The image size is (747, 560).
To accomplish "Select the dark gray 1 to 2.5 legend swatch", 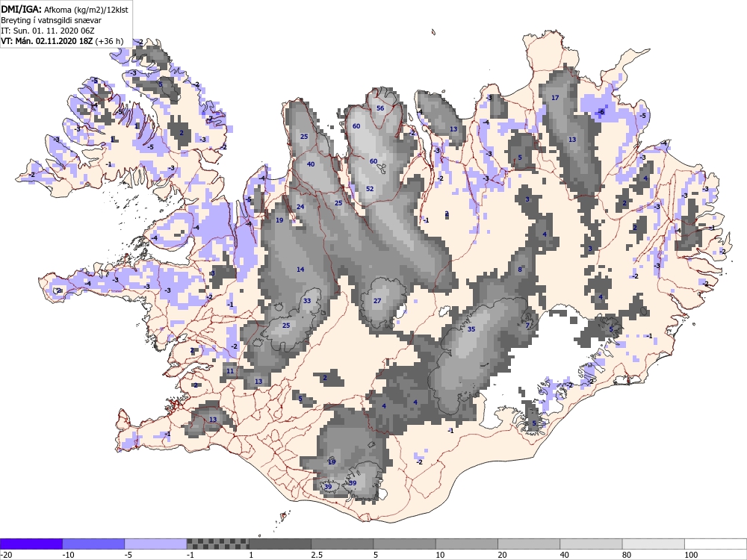I will 280,544.
